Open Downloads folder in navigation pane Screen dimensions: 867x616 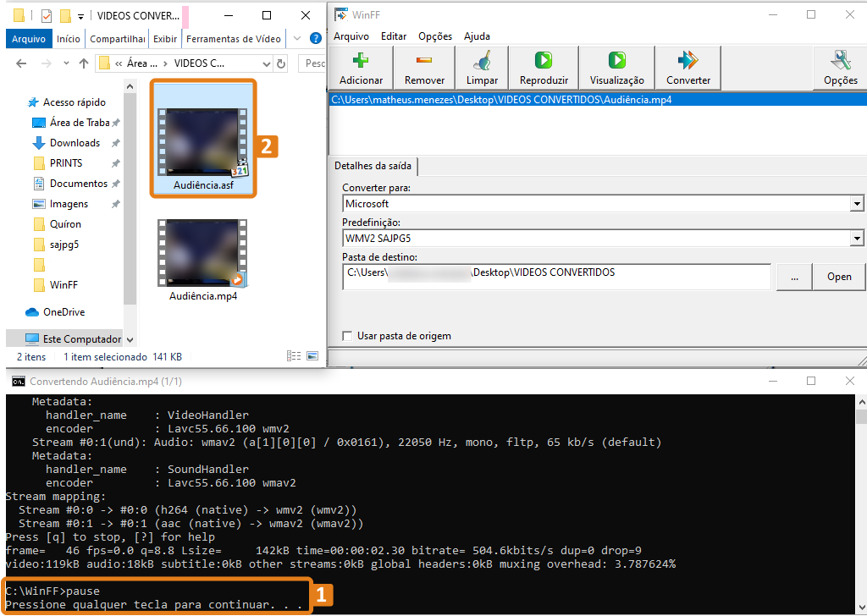tap(75, 143)
